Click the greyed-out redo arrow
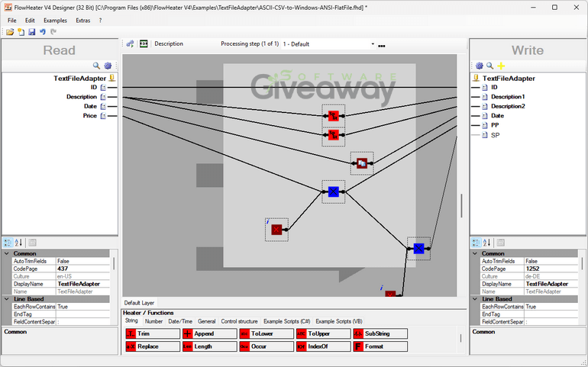Image resolution: width=588 pixels, height=367 pixels. 53,32
